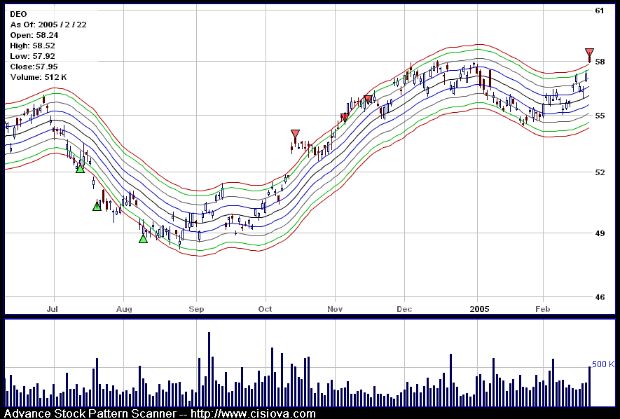Click the red sell triangle in early November
The height and width of the screenshot is (419, 620).
click(x=344, y=117)
